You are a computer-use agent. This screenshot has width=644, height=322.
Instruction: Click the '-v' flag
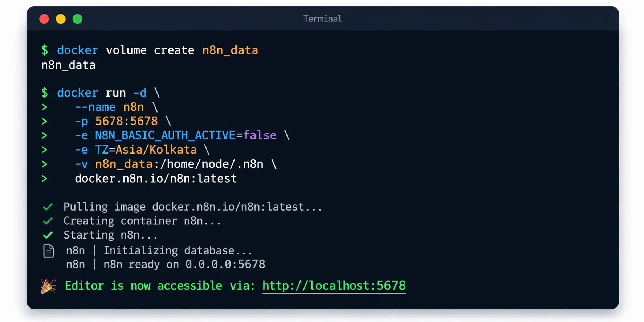[x=81, y=164]
